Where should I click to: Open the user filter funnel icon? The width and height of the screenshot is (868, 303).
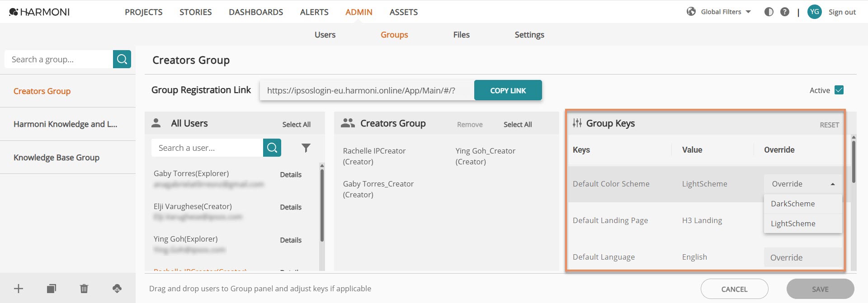click(x=306, y=148)
